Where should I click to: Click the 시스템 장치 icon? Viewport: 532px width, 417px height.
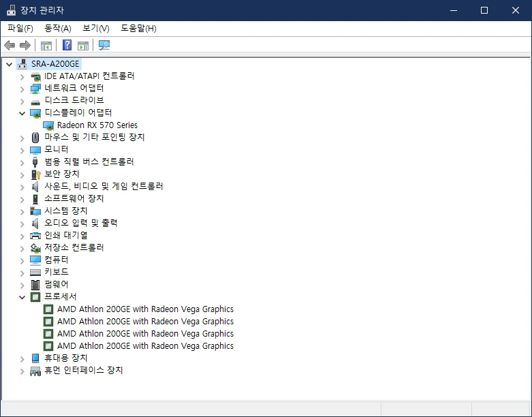(x=35, y=211)
